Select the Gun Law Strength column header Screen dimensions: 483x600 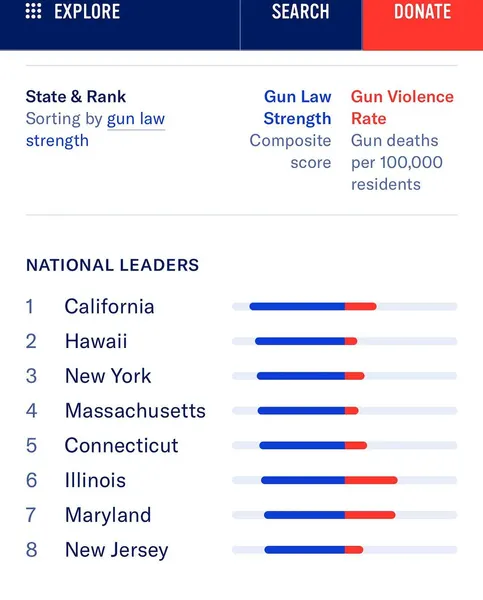pos(297,108)
